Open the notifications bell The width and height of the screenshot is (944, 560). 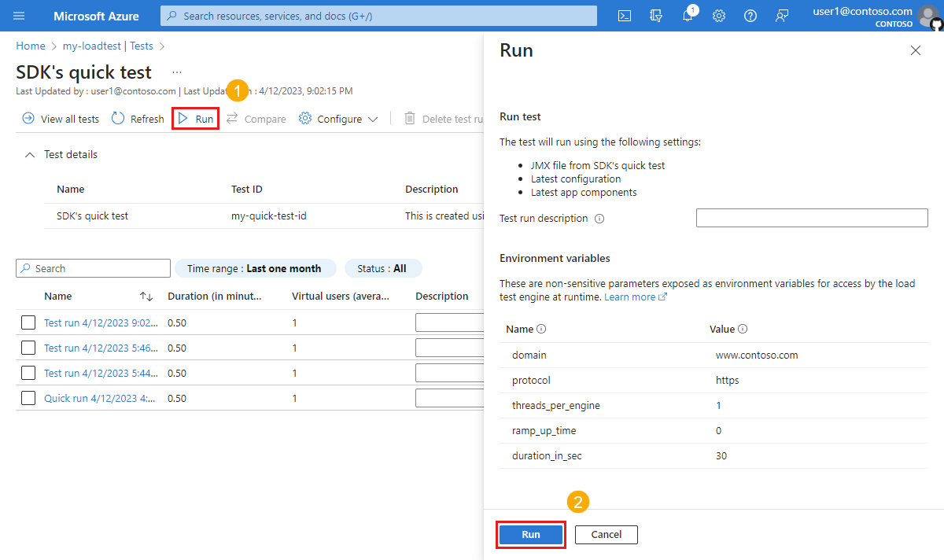click(687, 16)
